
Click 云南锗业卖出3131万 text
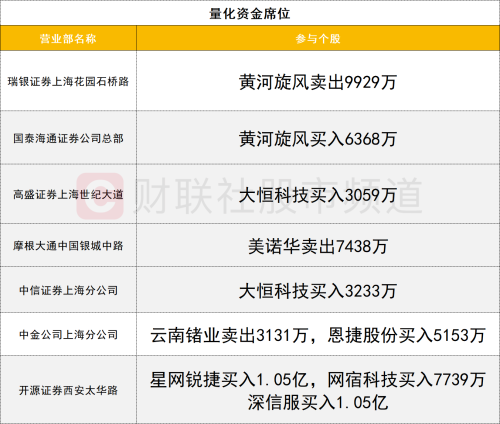[229, 335]
